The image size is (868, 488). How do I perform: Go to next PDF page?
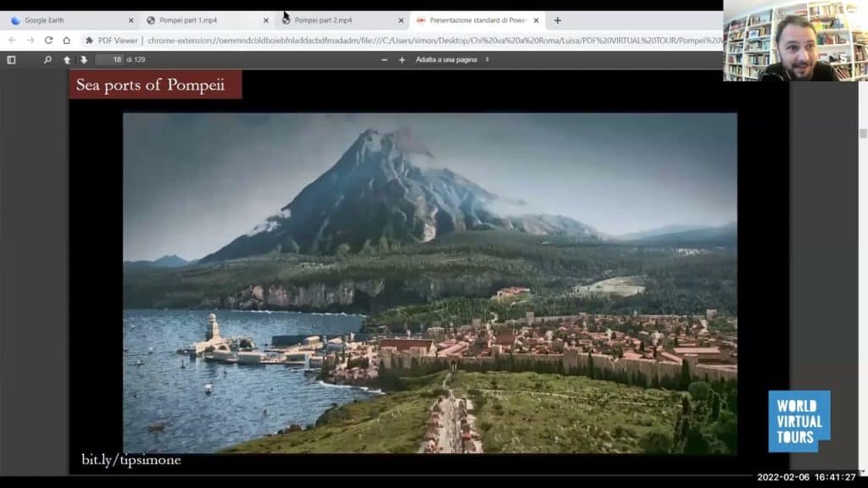(x=84, y=60)
